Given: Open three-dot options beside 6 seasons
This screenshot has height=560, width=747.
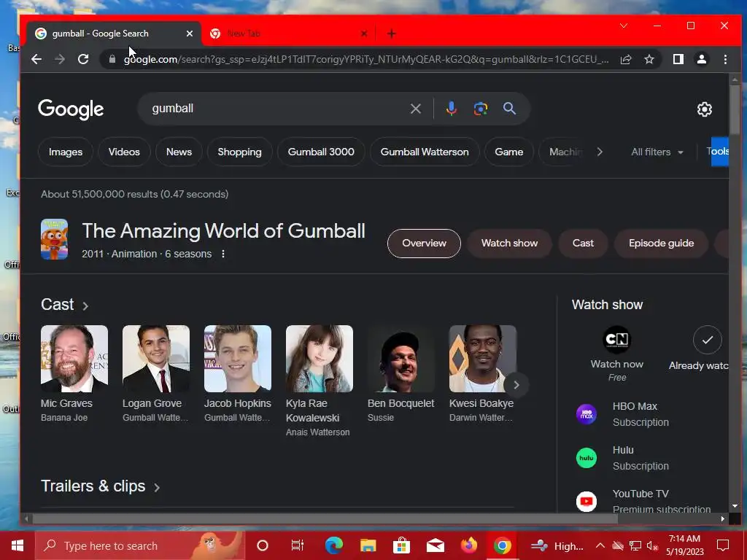Looking at the screenshot, I should tap(223, 254).
